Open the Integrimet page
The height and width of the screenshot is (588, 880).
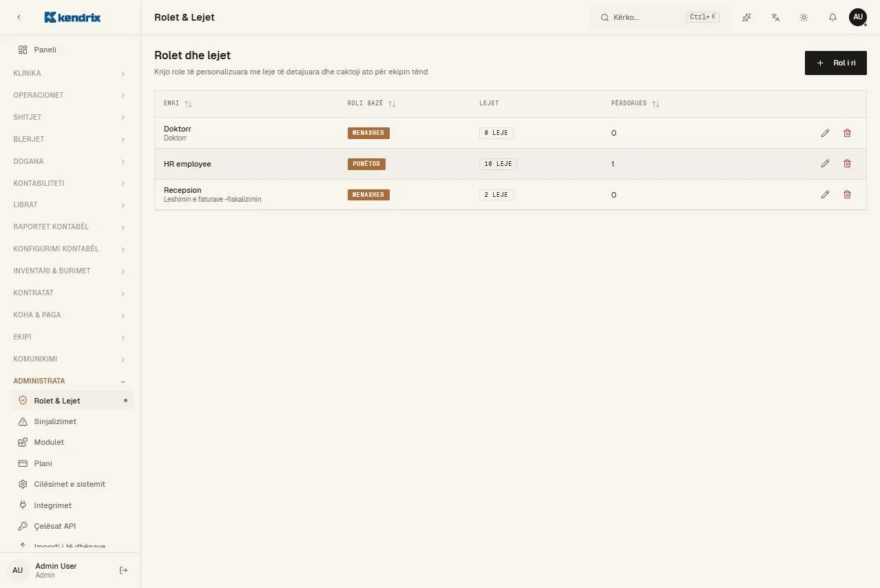click(x=72, y=505)
